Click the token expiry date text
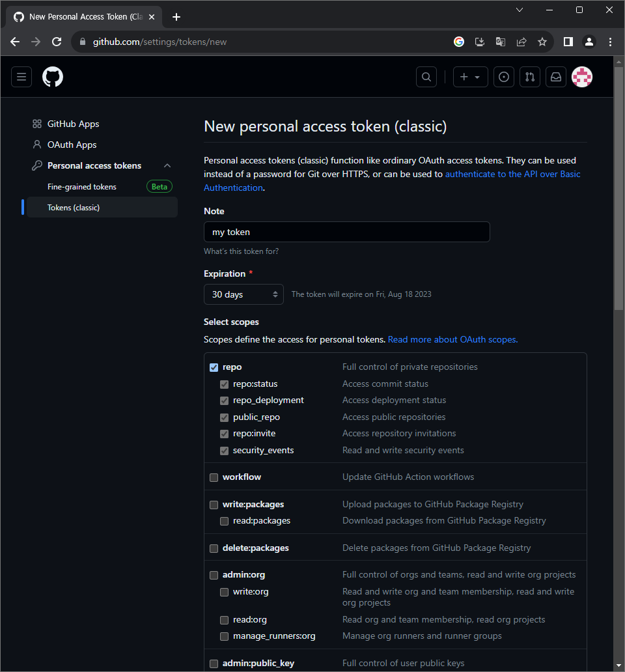 pyautogui.click(x=361, y=294)
